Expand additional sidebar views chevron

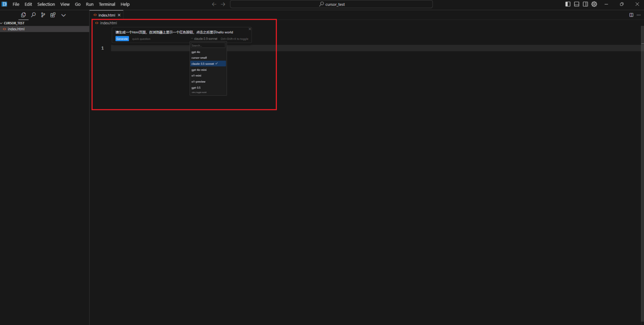tap(63, 15)
